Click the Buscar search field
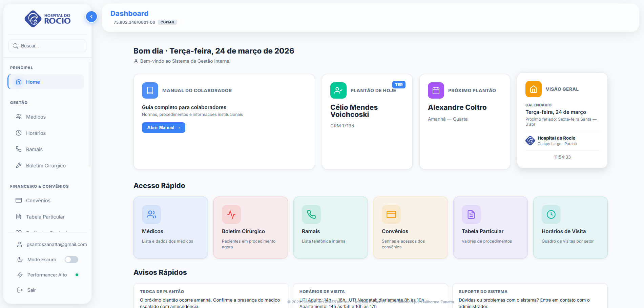 click(x=47, y=46)
